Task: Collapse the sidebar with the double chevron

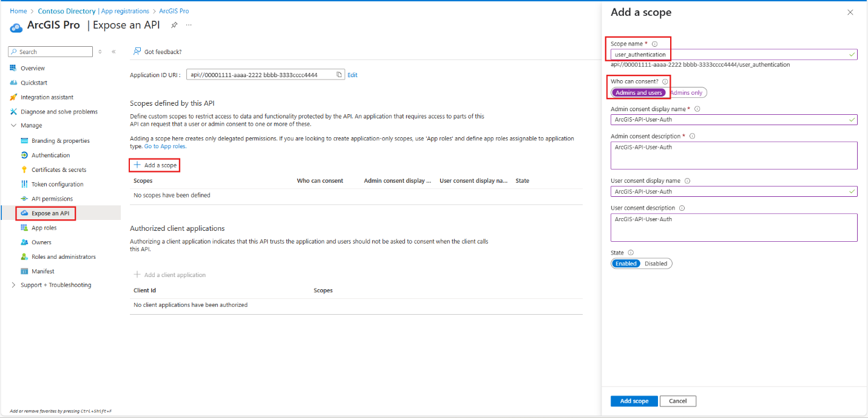Action: tap(114, 52)
